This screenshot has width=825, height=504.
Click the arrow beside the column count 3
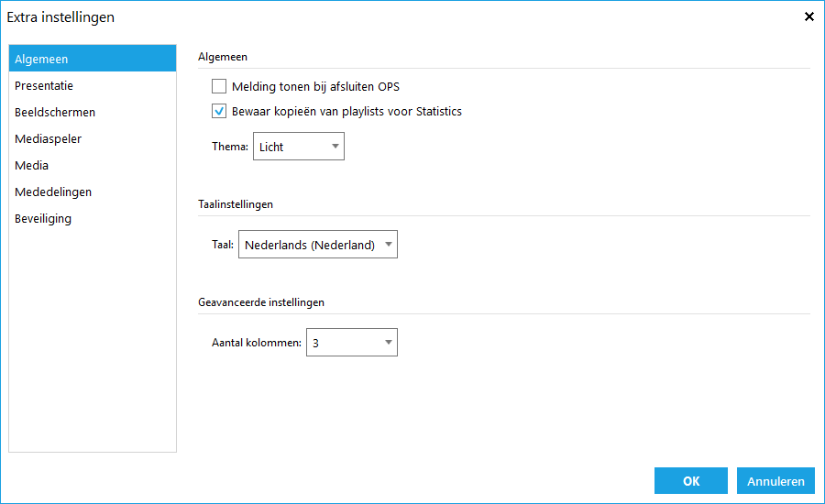coord(389,343)
